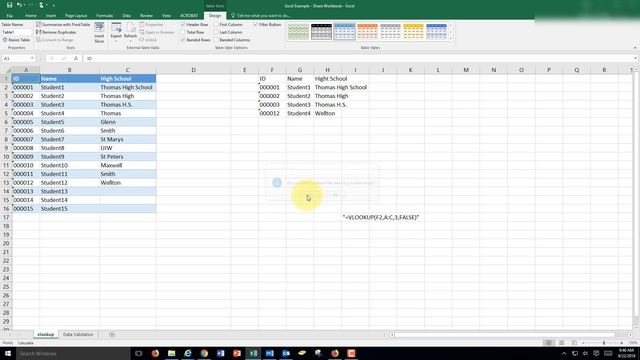The image size is (640, 360).
Task: Select the vlookup sheet tab
Action: tap(45, 335)
